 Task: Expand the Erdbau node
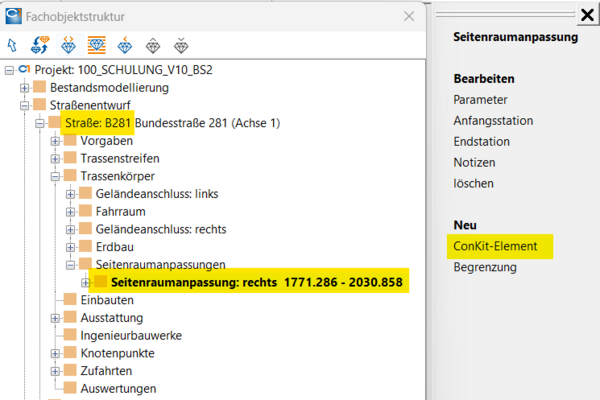pyautogui.click(x=70, y=247)
